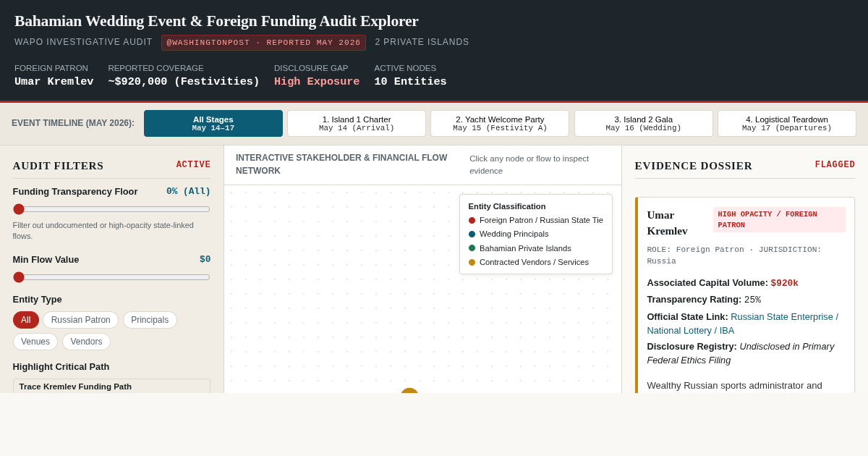Click the amber vendor node in network
Screen dimensions: 868x456
(x=409, y=391)
